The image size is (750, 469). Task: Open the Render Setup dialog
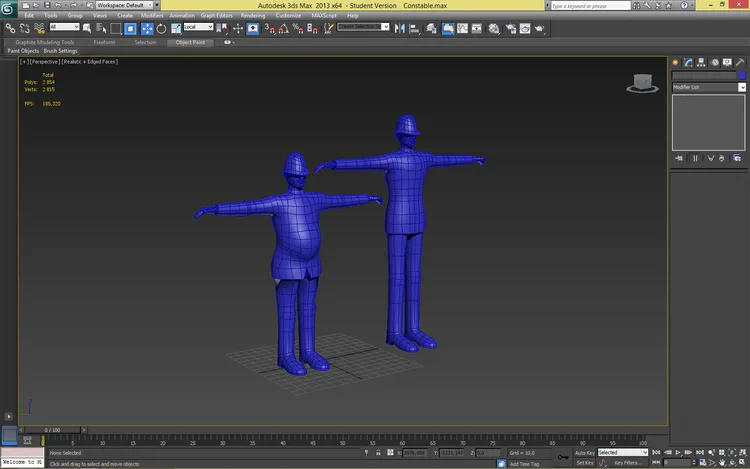pos(510,29)
